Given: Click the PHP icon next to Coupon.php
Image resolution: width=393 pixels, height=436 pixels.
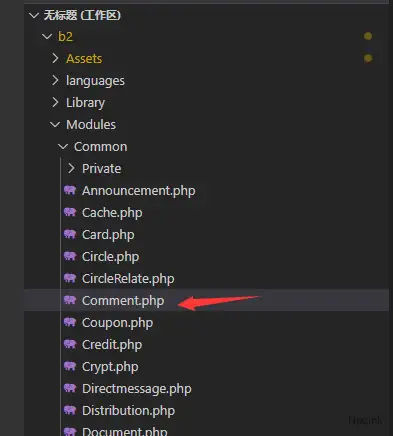Looking at the screenshot, I should [70, 322].
